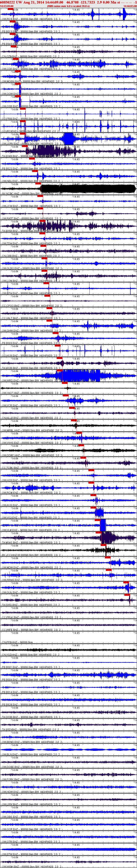The height and width of the screenshot is (868, 137).
Task: Select the NV.NCBC HHZ trace label
Action: pos(31,194)
